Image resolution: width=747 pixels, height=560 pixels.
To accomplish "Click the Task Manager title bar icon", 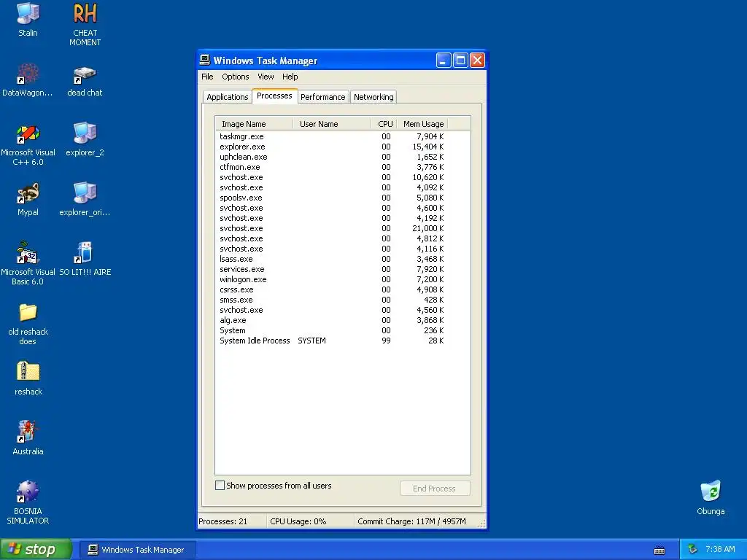I will tap(205, 60).
